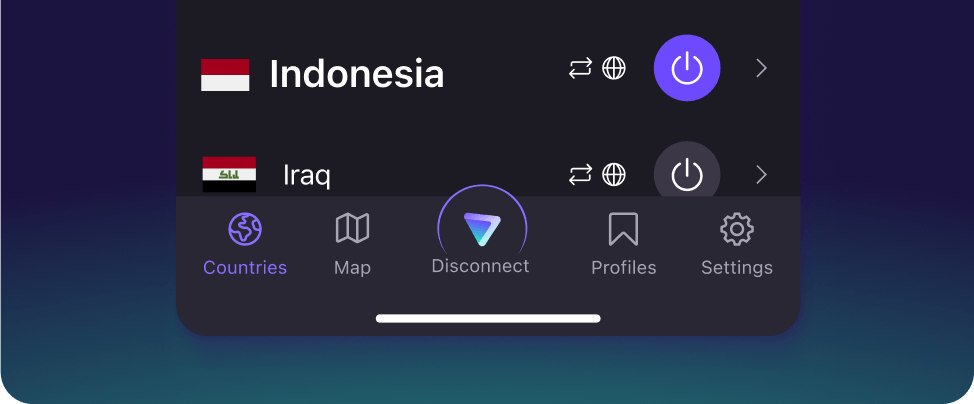Expand Indonesia server list chevron
The width and height of the screenshot is (974, 404).
[762, 68]
